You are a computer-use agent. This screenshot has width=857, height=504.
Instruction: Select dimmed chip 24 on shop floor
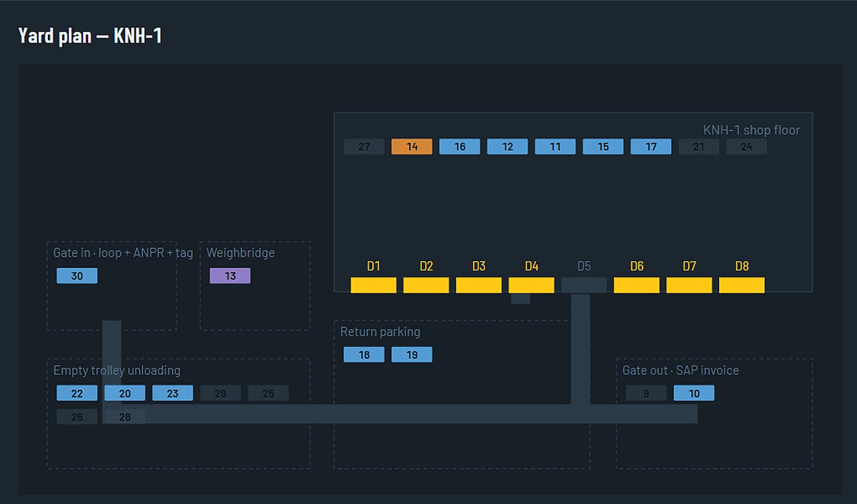click(x=747, y=146)
